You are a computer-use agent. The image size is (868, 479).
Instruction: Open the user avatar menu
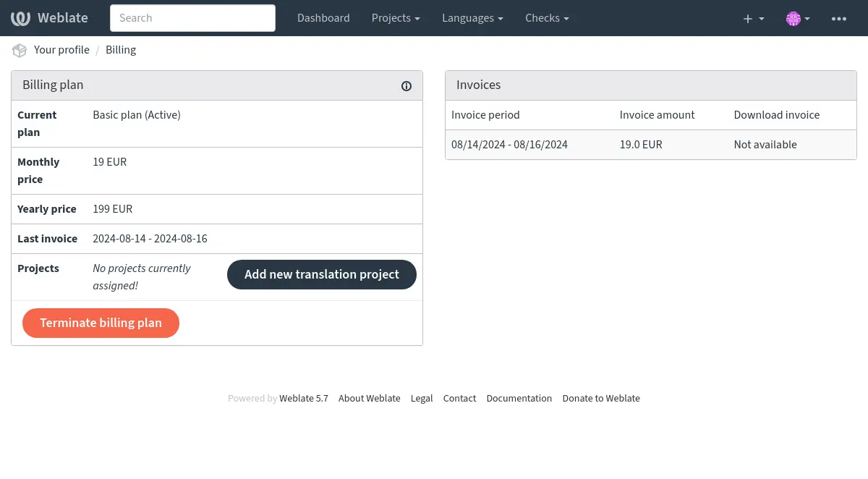tap(798, 18)
